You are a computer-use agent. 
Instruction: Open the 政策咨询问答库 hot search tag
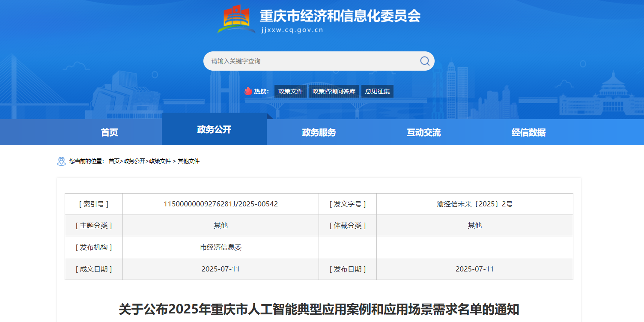[334, 91]
